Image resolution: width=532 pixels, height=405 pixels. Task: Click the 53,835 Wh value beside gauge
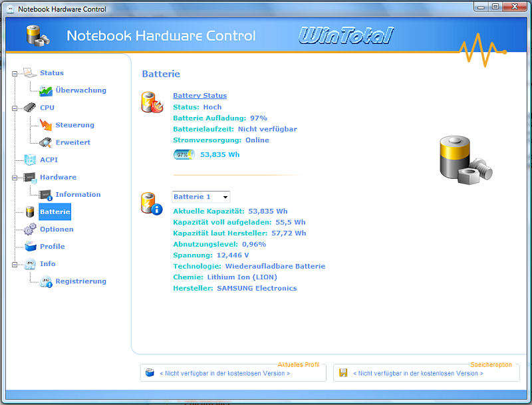(x=220, y=155)
